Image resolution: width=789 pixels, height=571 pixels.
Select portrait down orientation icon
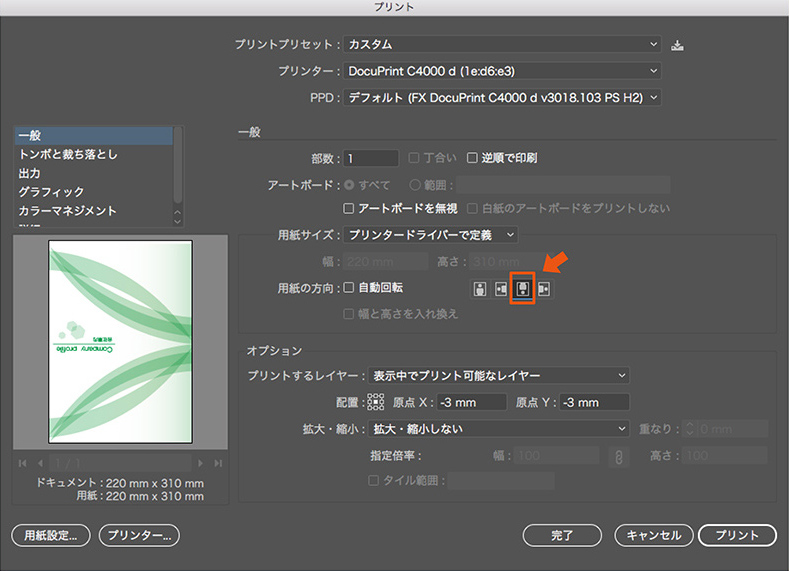[522, 289]
